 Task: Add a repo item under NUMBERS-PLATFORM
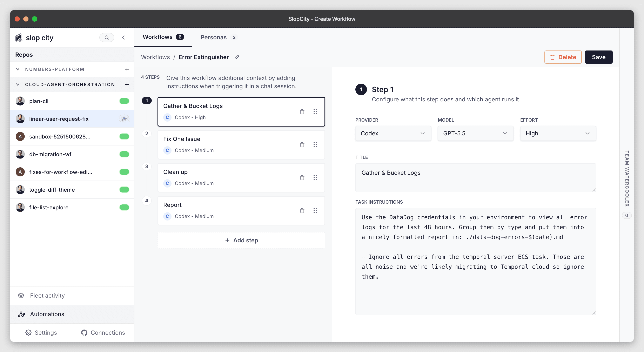tap(127, 69)
